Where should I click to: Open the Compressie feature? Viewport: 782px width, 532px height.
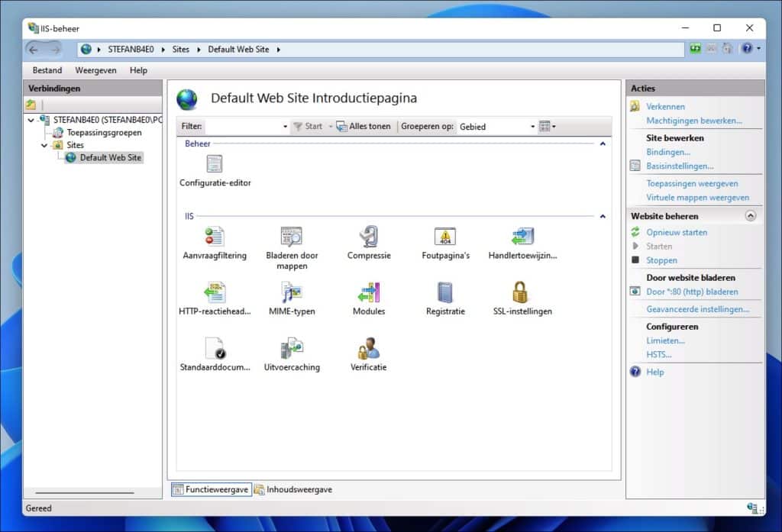click(369, 242)
